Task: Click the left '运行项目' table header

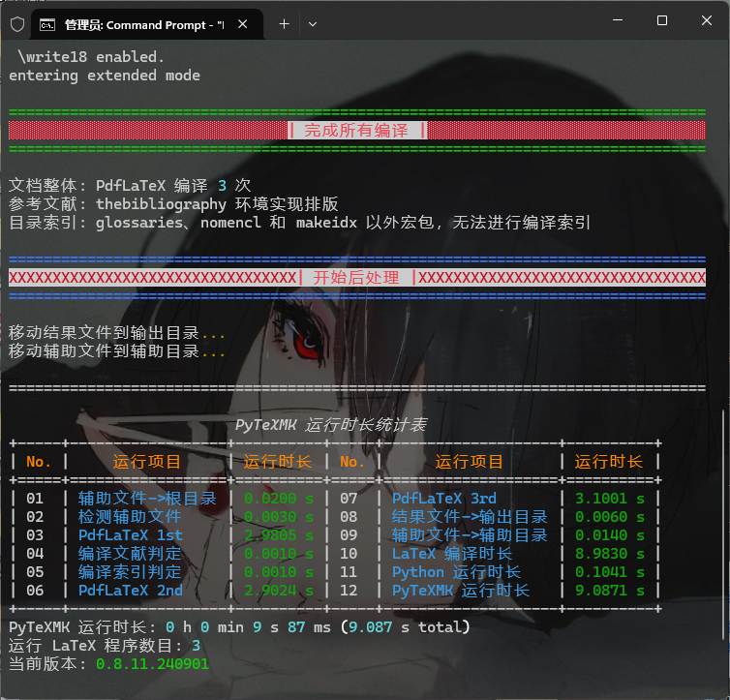Action: coord(146,462)
